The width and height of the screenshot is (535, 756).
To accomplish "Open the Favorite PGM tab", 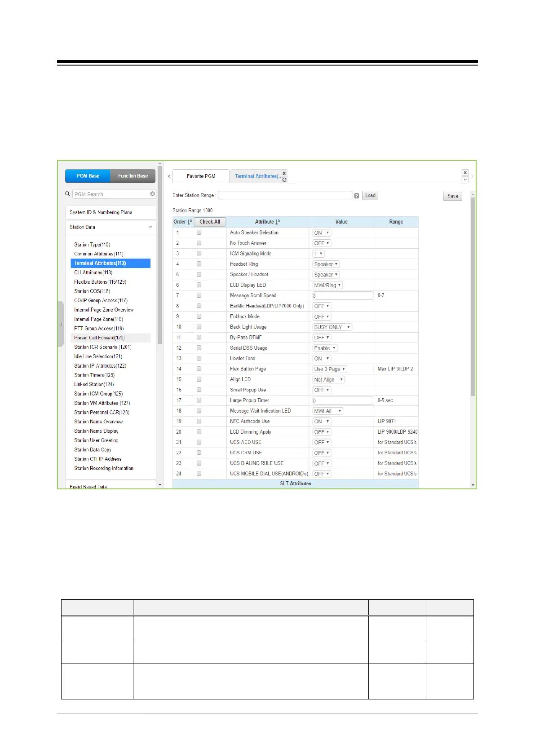I will click(201, 176).
